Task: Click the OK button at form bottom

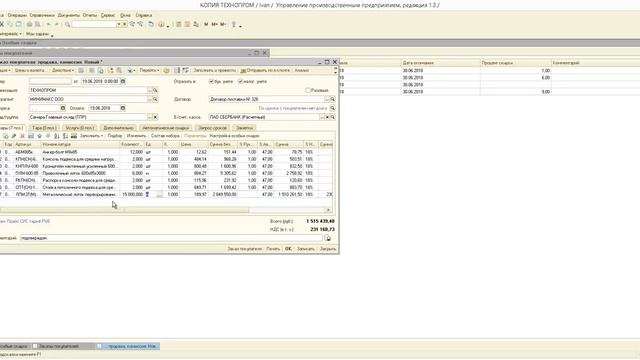Action: tap(288, 249)
